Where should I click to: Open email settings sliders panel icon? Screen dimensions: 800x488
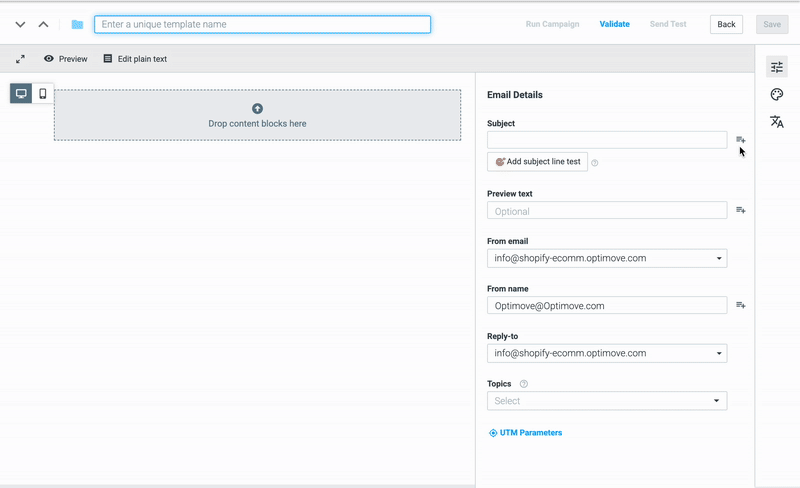[777, 67]
